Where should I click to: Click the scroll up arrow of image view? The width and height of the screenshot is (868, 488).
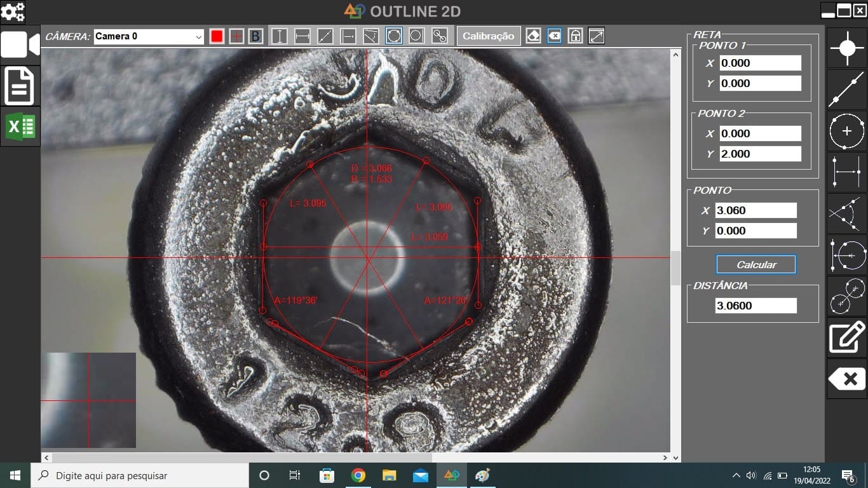click(675, 55)
